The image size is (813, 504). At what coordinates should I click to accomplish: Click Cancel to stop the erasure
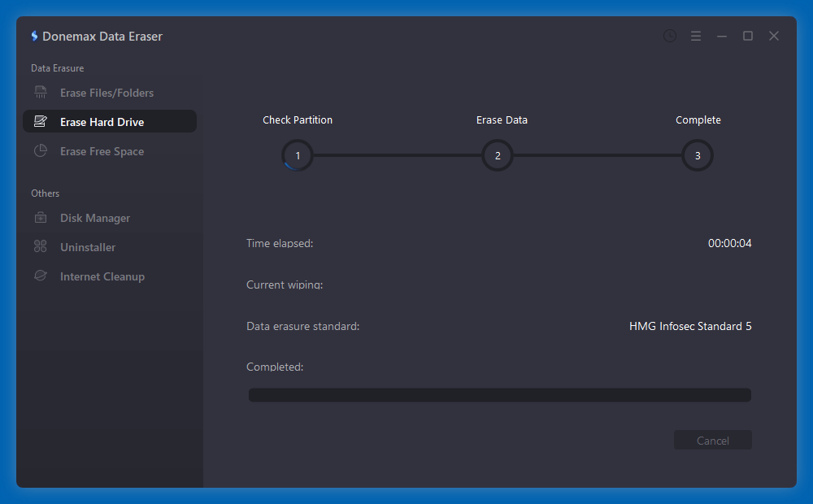[x=712, y=440]
